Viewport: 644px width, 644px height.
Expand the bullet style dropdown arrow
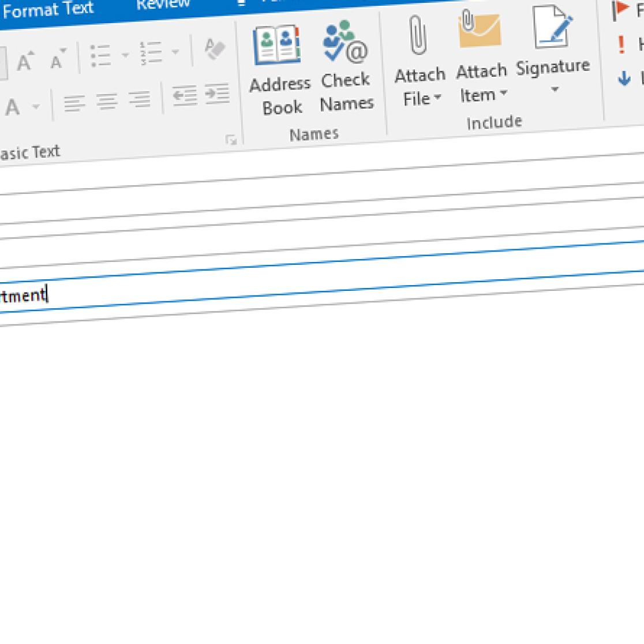(x=125, y=55)
